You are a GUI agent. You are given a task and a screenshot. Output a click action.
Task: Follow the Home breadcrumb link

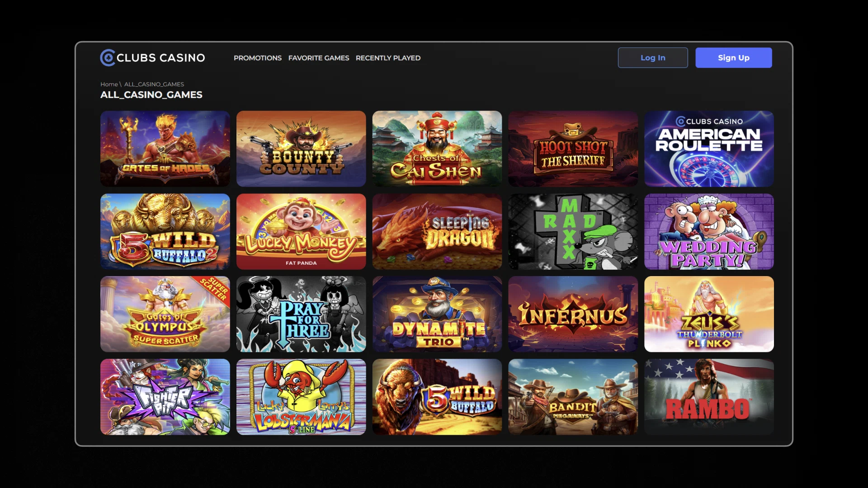click(109, 84)
